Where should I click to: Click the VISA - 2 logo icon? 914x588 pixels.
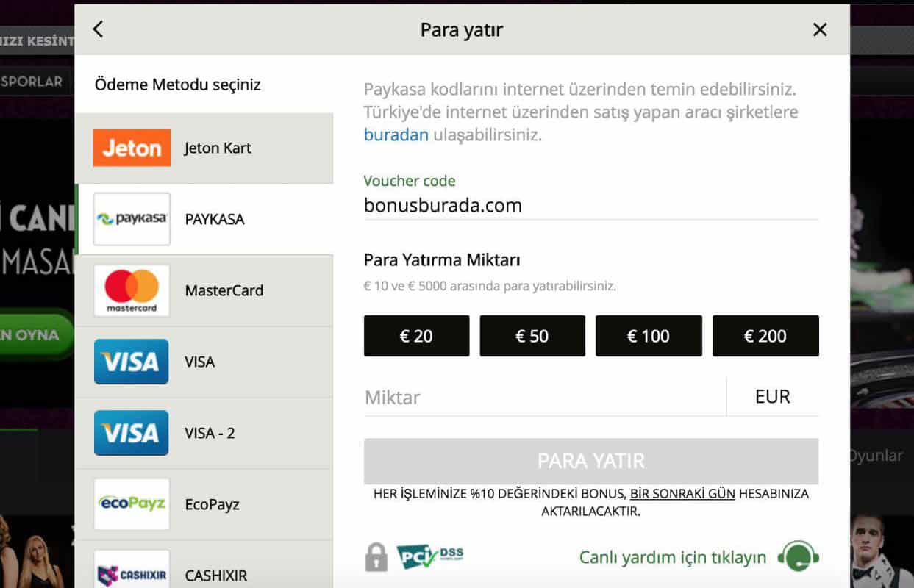click(x=131, y=433)
